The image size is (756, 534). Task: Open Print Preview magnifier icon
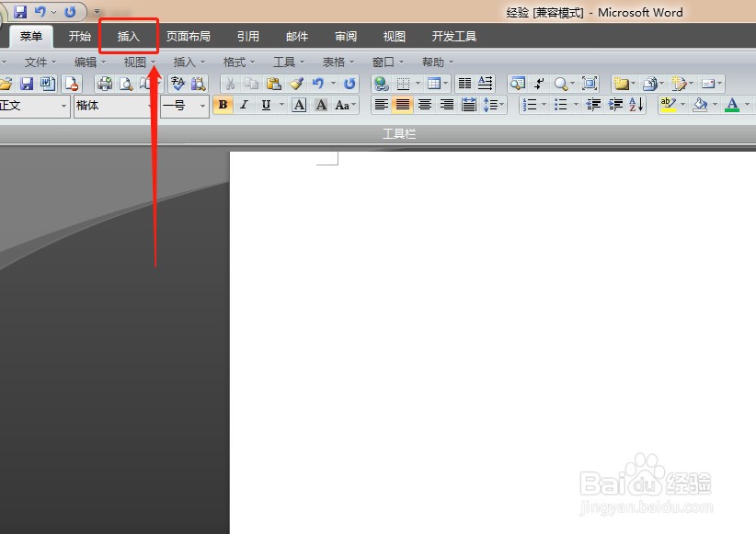126,84
